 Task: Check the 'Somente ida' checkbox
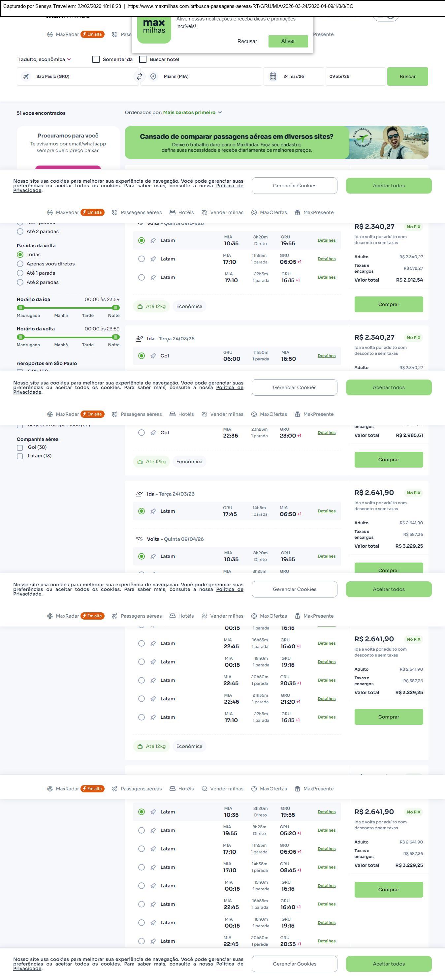point(96,59)
